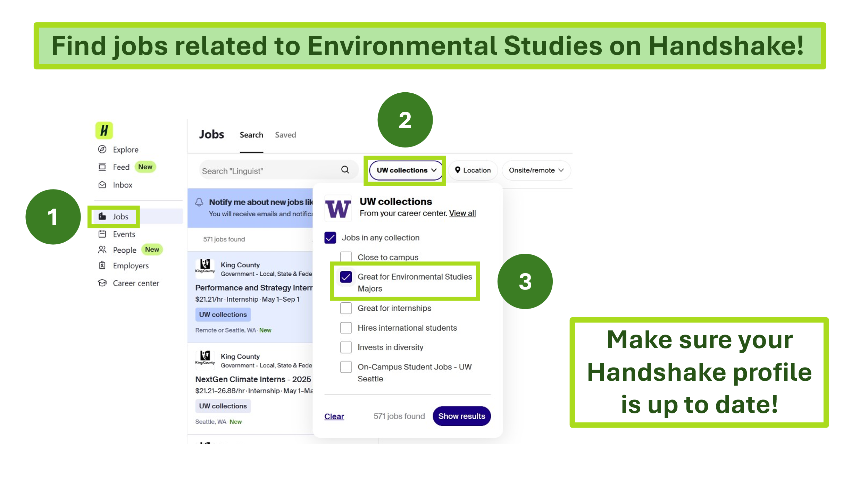Toggle the Jobs in any collection checkbox
868x488 pixels.
pyautogui.click(x=330, y=238)
